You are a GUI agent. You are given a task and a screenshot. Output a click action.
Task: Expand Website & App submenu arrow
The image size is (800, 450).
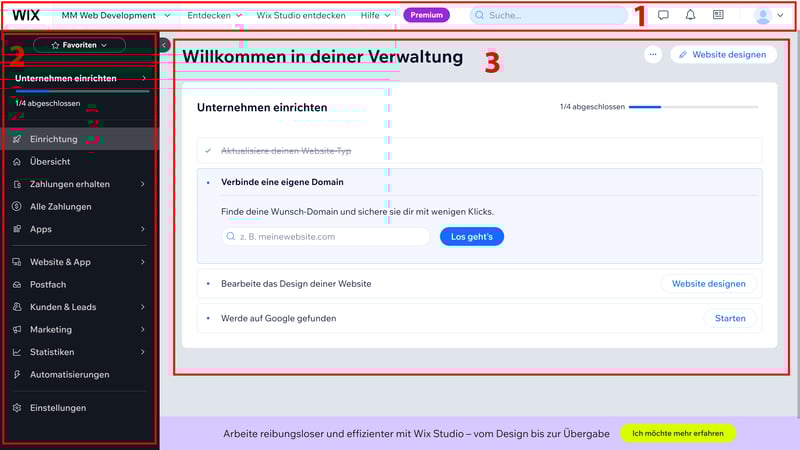(143, 262)
